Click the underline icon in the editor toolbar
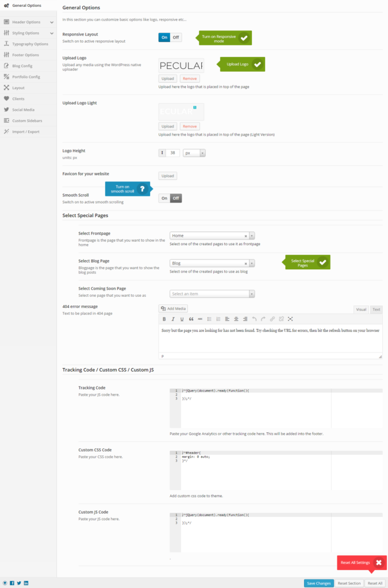Image resolution: width=388 pixels, height=588 pixels. click(x=182, y=319)
